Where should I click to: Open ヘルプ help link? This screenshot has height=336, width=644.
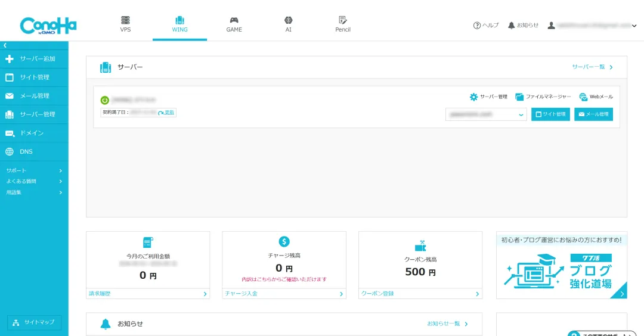486,26
